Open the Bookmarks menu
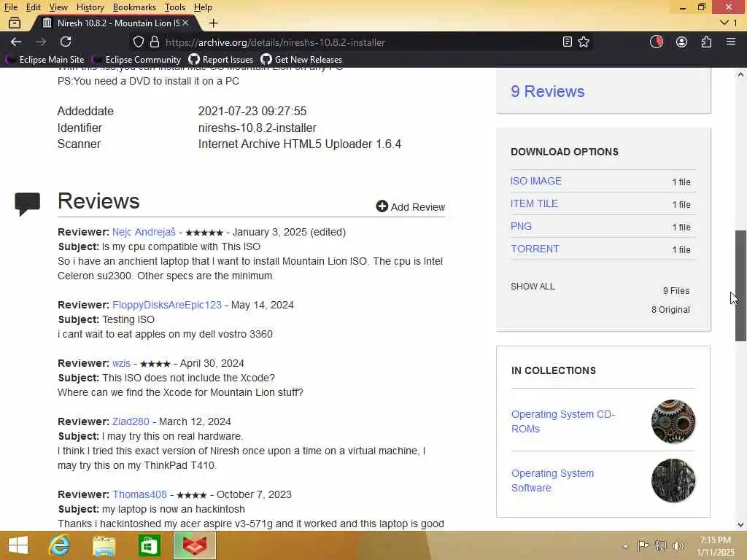This screenshot has height=560, width=747. click(134, 7)
